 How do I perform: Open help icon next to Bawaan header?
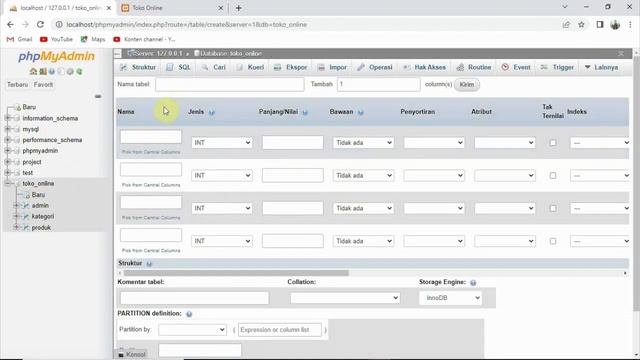[x=360, y=112]
